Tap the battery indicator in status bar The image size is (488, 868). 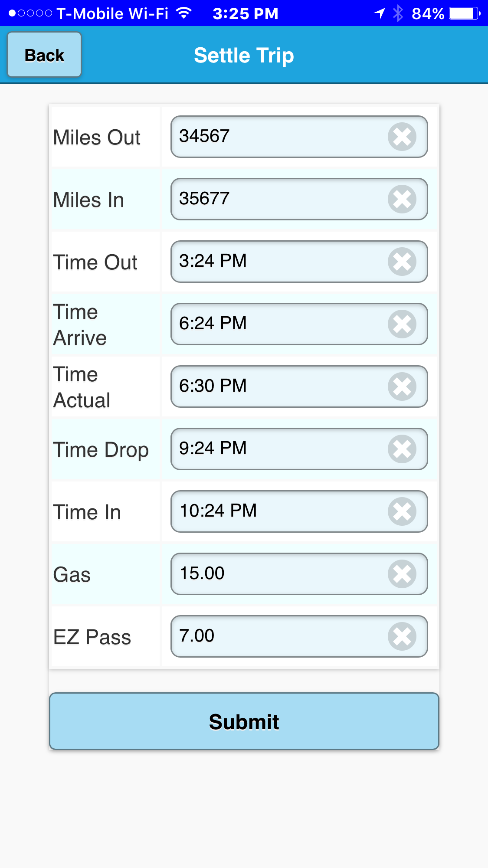point(465,13)
